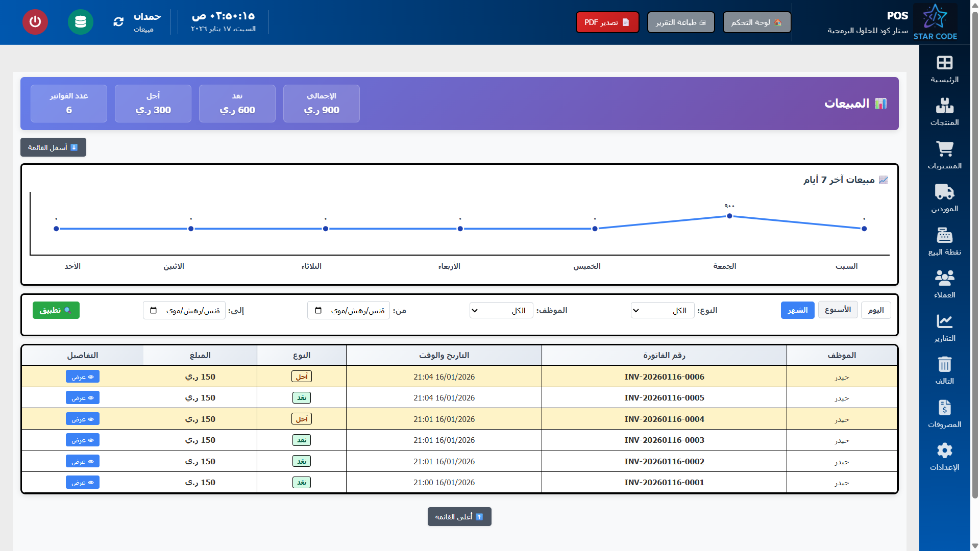Screen dimensions: 980x551
Task: Click the peak Friday point on the sales chart
Action: (729, 216)
